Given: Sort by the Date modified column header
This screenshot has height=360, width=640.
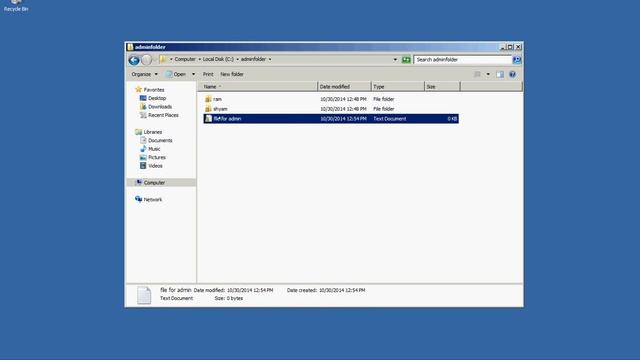Looking at the screenshot, I should (x=344, y=87).
